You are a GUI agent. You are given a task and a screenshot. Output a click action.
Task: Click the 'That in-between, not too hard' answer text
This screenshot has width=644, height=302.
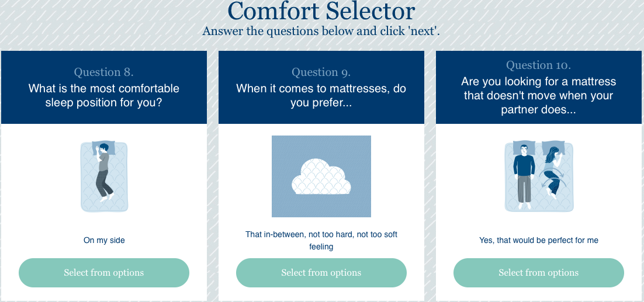(x=321, y=241)
